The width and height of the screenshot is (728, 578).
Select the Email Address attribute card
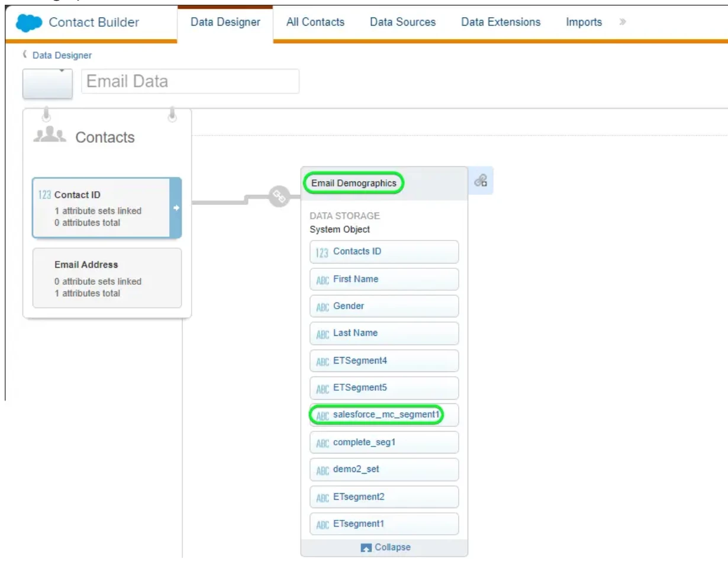pyautogui.click(x=107, y=278)
